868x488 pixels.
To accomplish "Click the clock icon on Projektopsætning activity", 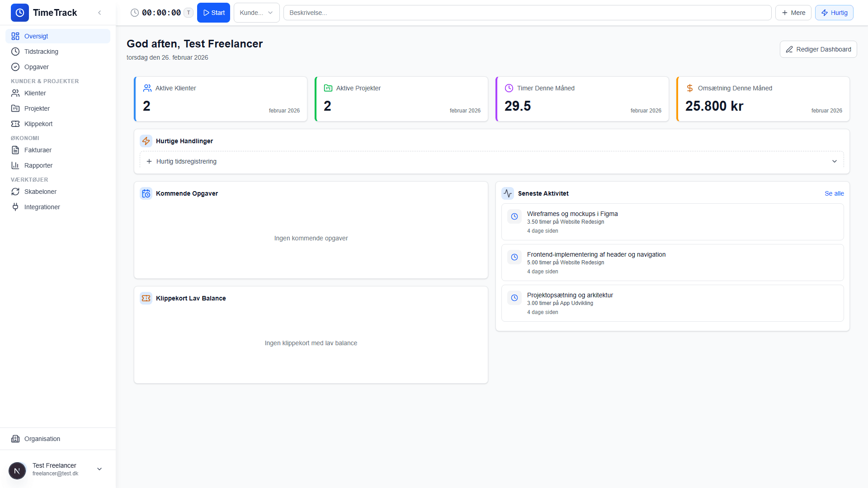I will coord(514,298).
